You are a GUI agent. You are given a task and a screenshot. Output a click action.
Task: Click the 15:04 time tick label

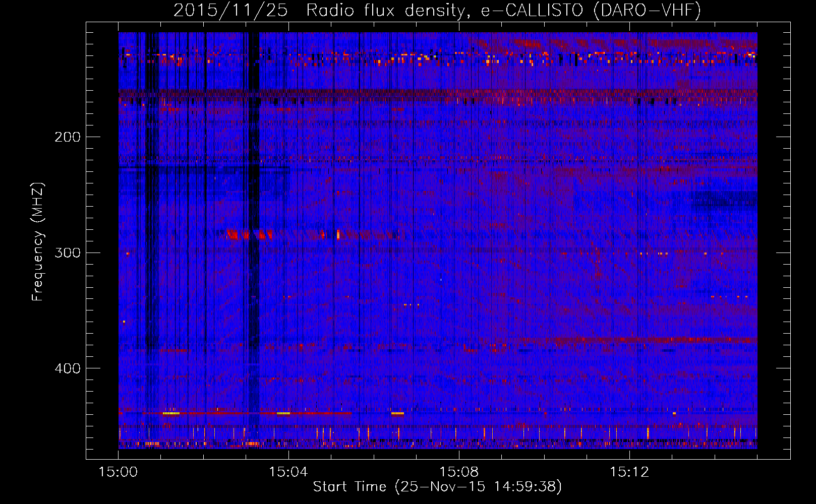point(288,472)
